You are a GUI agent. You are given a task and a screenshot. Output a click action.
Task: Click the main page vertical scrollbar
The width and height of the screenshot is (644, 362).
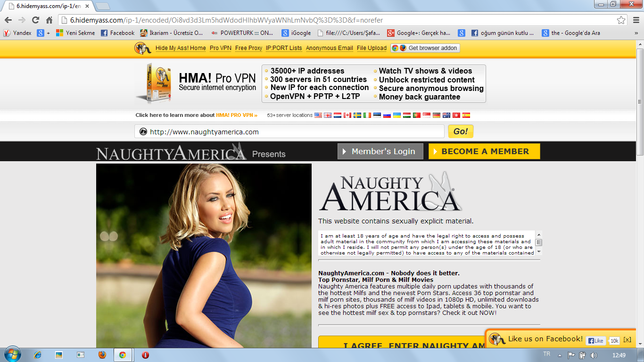click(640, 102)
